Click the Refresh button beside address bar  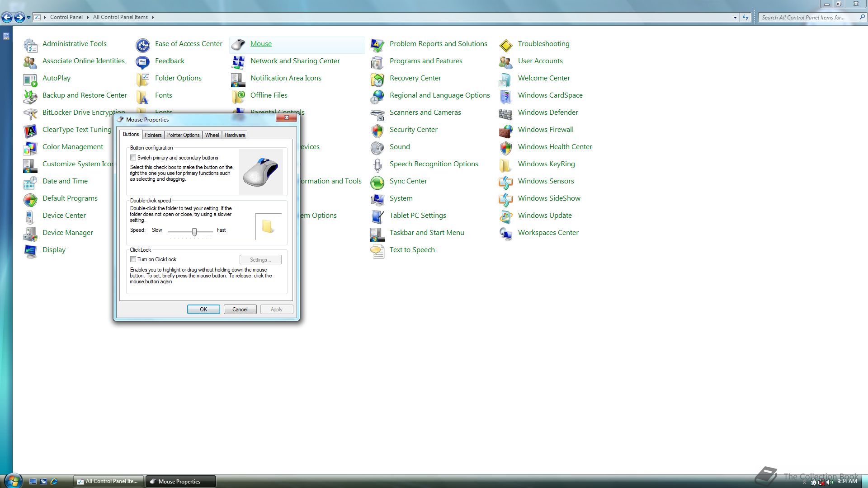point(745,17)
